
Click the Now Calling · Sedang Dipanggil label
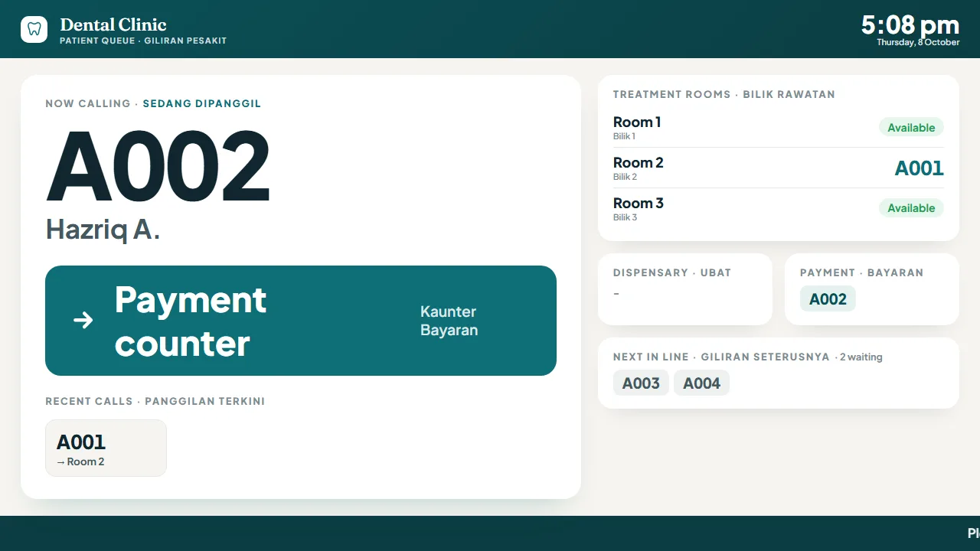pyautogui.click(x=153, y=103)
